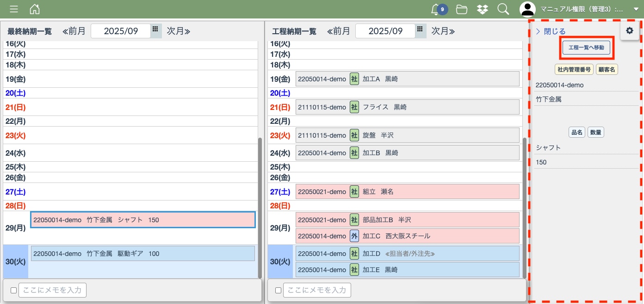
Task: Open notifications bell with badge 9
Action: (x=435, y=9)
